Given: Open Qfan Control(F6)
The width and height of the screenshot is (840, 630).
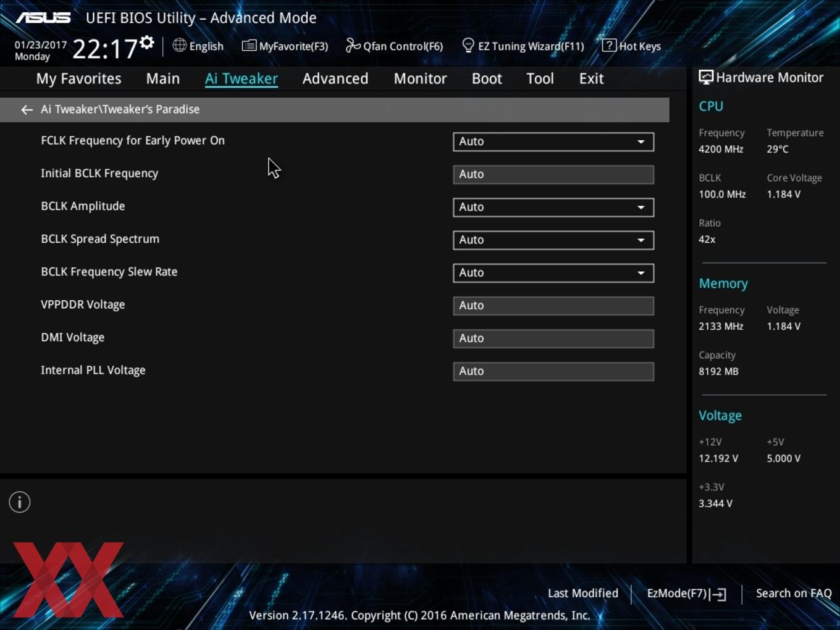Looking at the screenshot, I should (394, 46).
